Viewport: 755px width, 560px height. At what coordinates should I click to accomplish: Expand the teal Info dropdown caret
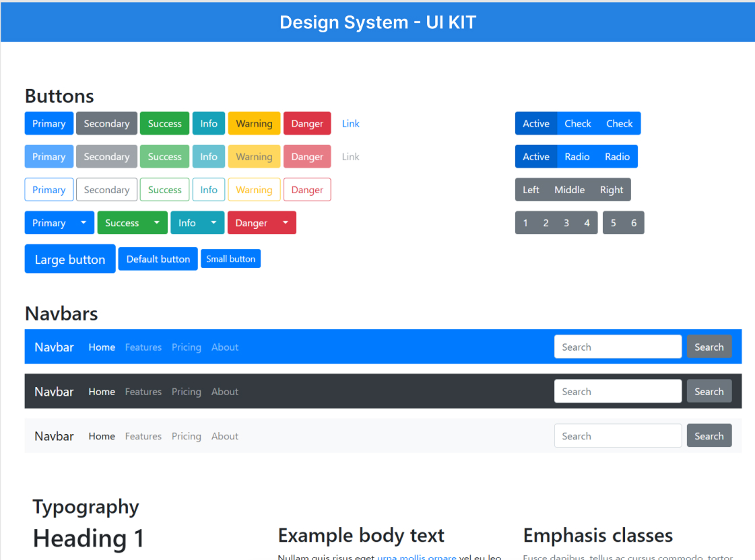click(x=214, y=223)
